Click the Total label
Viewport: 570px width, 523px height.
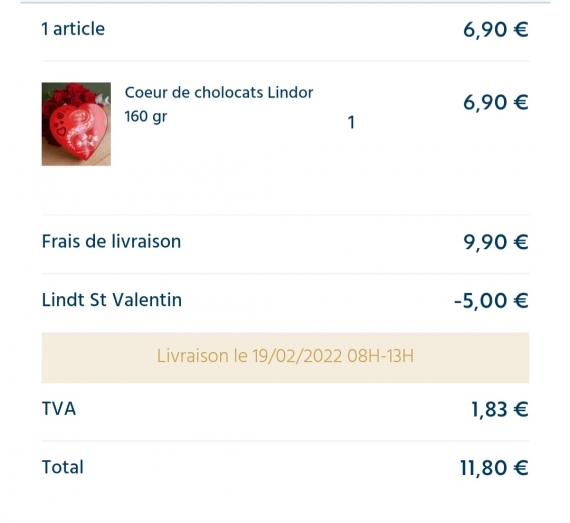[63, 467]
